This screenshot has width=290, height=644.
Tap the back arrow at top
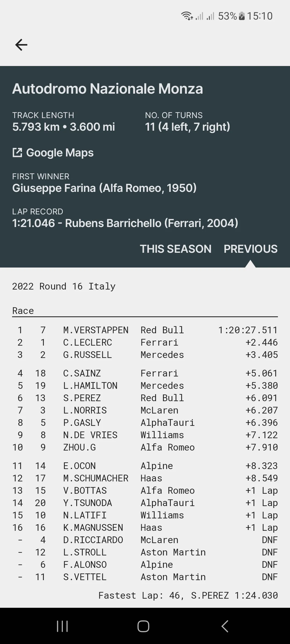pos(21,45)
